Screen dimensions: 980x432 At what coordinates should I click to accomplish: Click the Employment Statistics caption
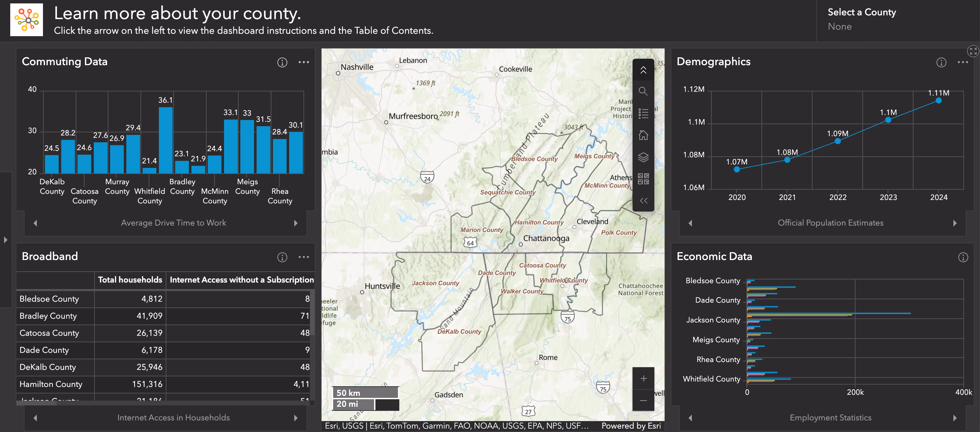click(830, 418)
